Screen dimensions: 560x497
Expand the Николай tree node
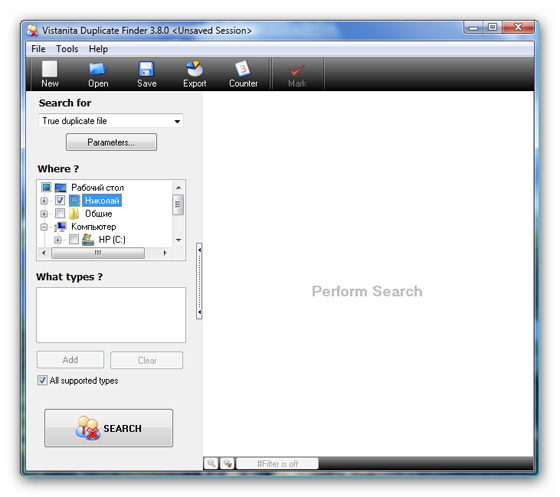click(44, 201)
